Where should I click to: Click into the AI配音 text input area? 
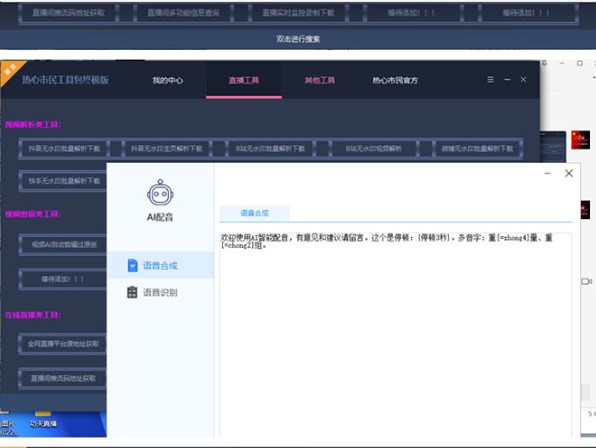395,334
